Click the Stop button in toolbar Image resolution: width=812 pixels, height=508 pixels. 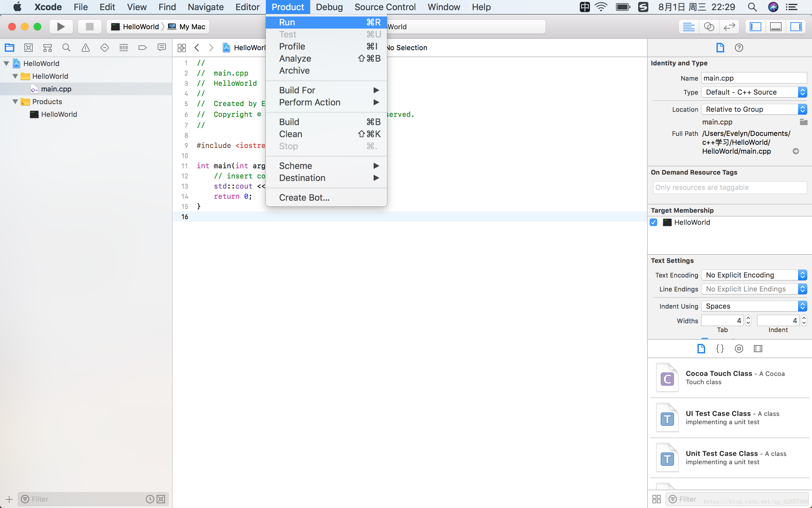point(89,27)
